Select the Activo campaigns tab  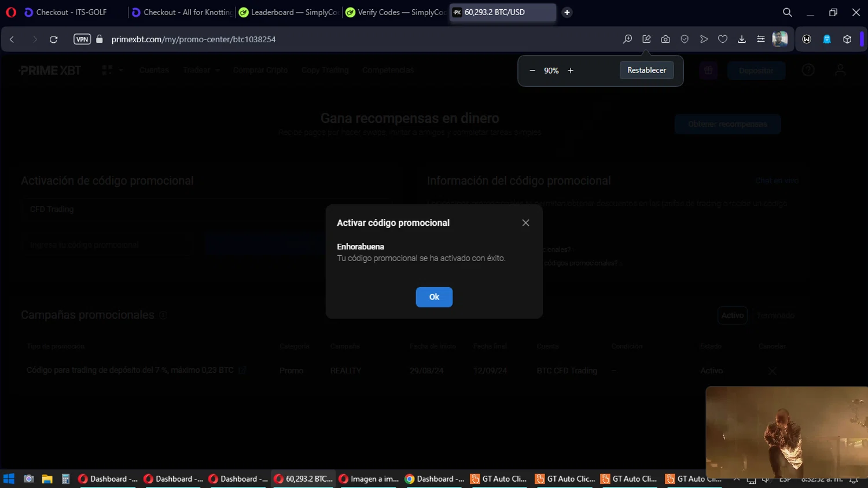pos(733,315)
